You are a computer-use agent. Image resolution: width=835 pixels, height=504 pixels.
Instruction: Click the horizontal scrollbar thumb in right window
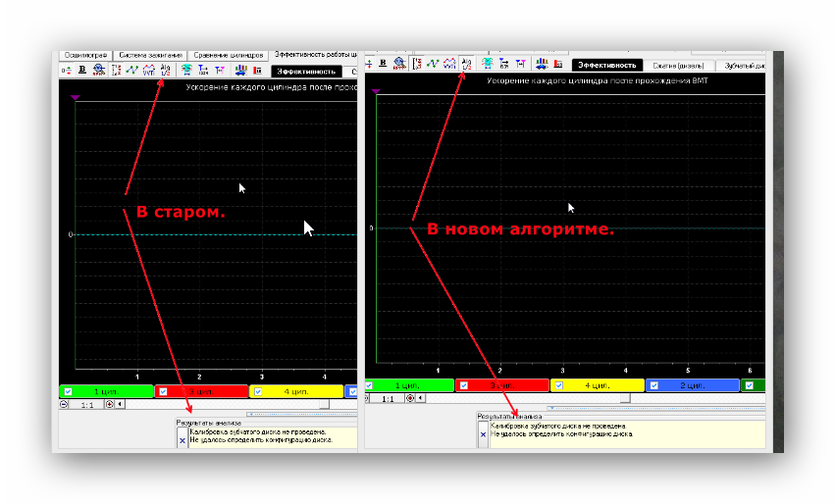(626, 398)
